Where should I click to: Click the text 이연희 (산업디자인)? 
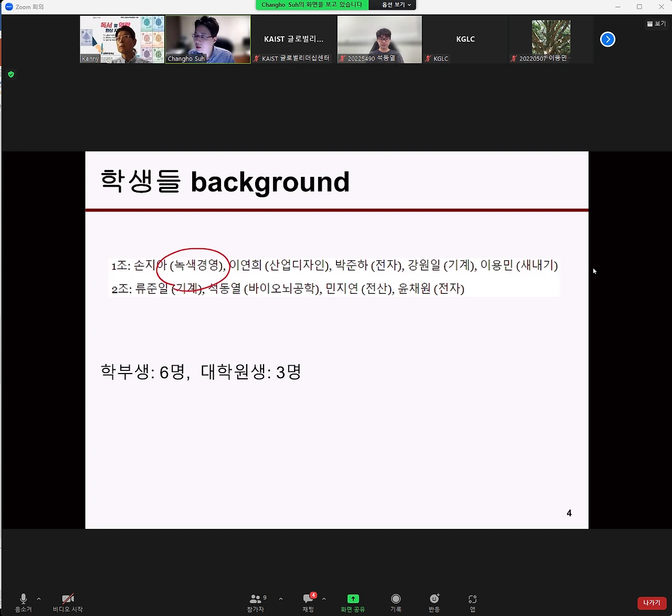pyautogui.click(x=280, y=265)
